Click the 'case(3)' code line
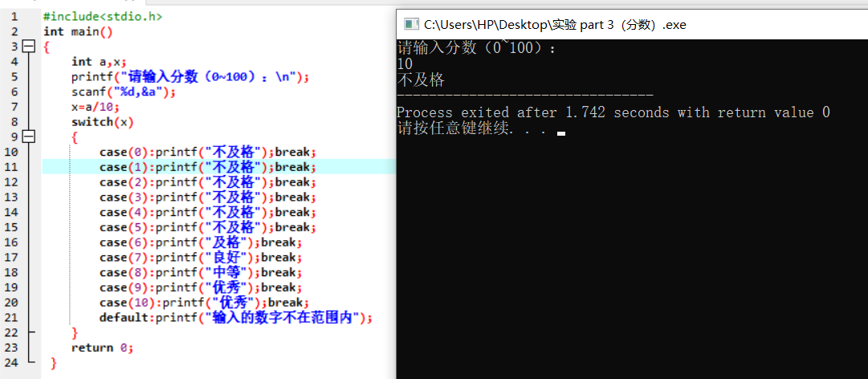This screenshot has width=868, height=379. point(208,197)
